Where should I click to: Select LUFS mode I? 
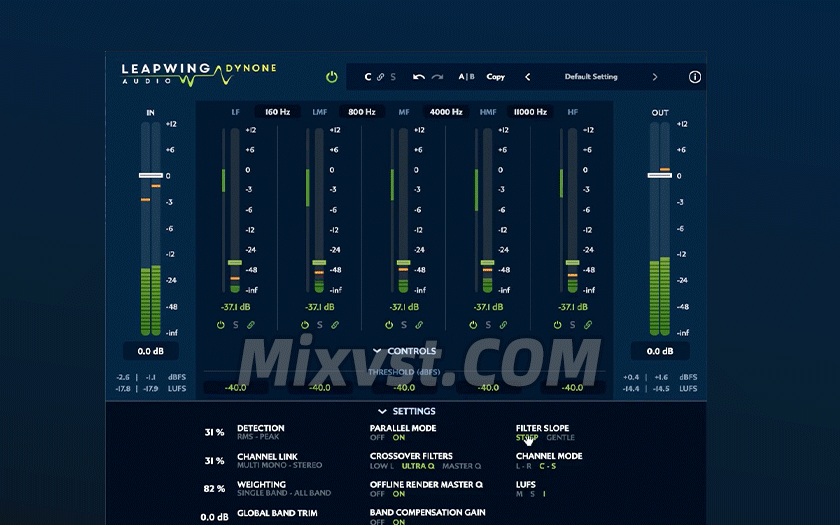coord(544,494)
